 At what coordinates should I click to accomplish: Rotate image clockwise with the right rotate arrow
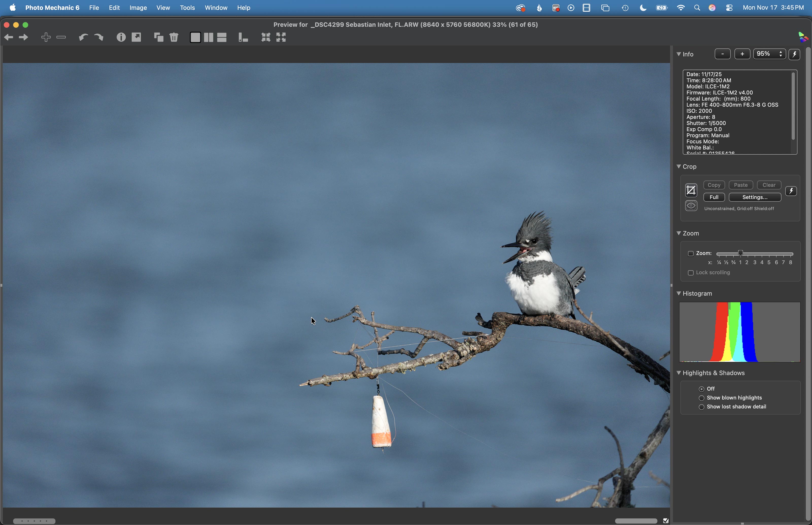pyautogui.click(x=99, y=37)
